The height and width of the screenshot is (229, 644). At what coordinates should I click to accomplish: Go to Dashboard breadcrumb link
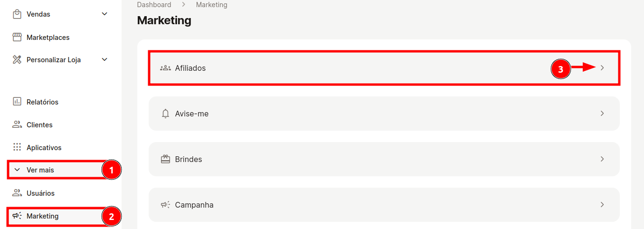click(x=154, y=5)
